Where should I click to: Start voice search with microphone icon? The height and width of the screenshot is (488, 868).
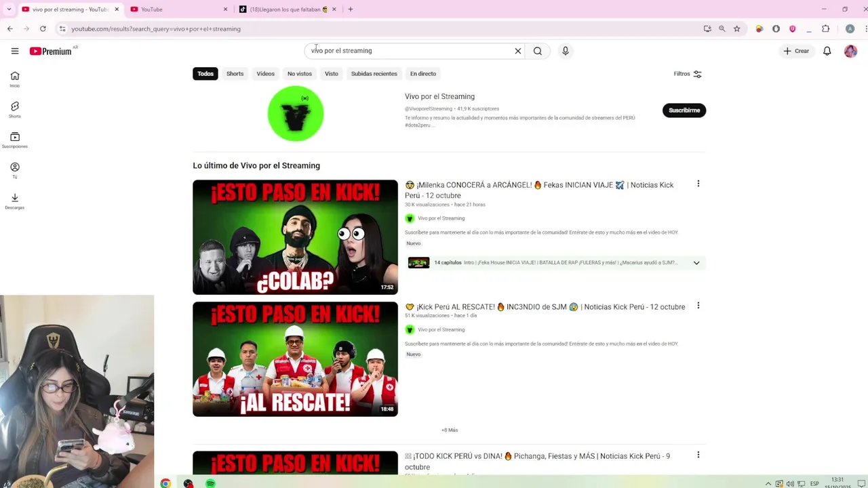point(565,51)
